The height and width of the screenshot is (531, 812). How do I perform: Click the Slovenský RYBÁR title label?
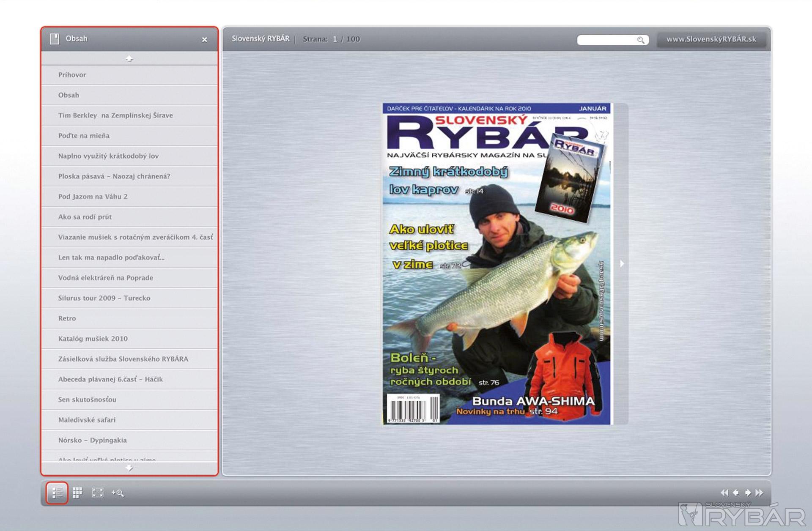pyautogui.click(x=261, y=39)
